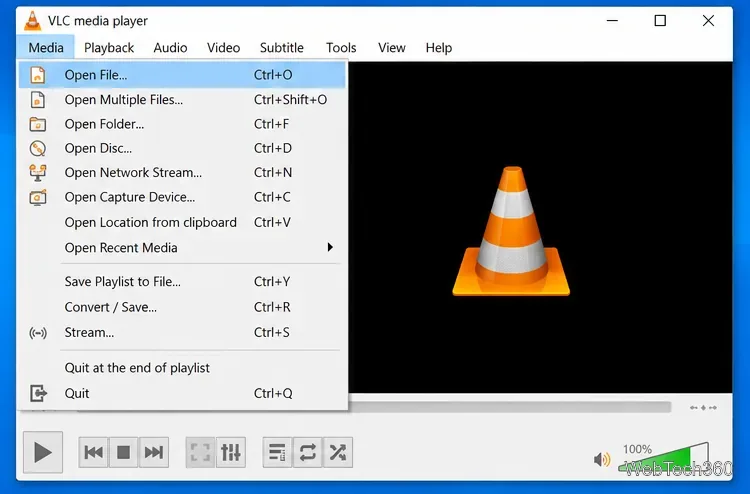Choose Stream... menu entry
Image resolution: width=750 pixels, height=494 pixels.
tap(182, 332)
